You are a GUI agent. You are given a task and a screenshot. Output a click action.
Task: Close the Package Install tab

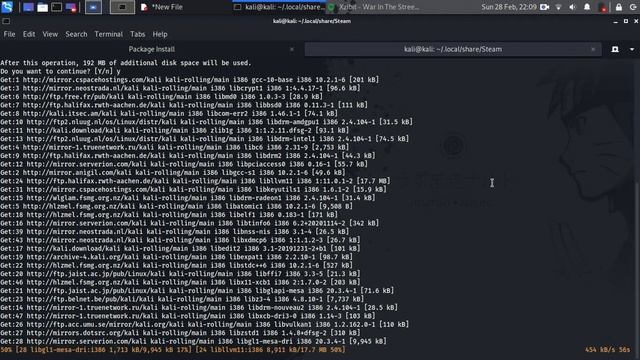click(x=291, y=49)
